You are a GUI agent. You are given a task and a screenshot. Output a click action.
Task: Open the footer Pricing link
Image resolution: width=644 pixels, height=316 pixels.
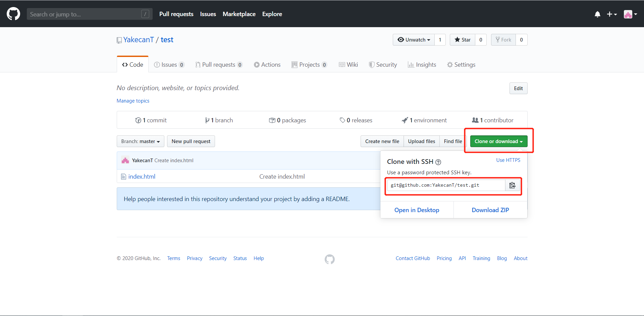pyautogui.click(x=444, y=258)
